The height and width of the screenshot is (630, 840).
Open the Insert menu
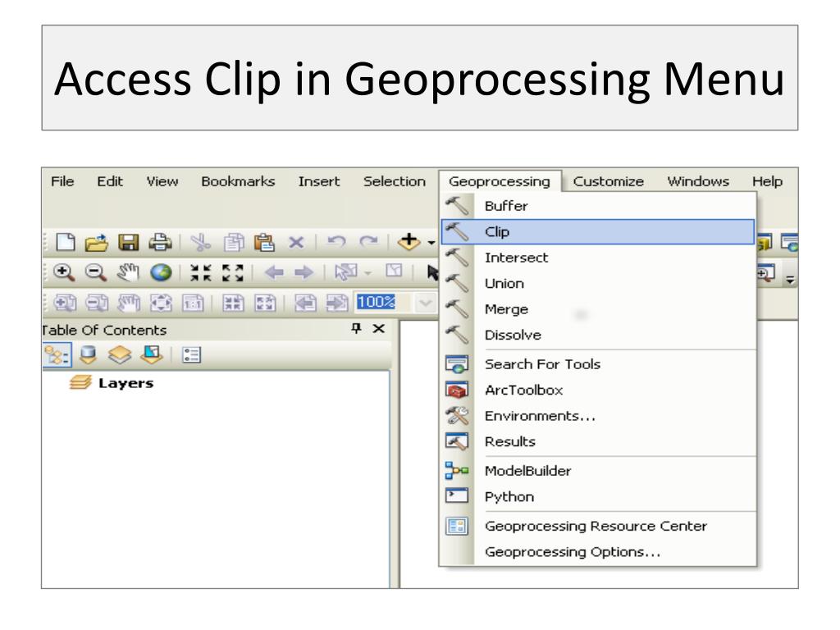click(319, 181)
